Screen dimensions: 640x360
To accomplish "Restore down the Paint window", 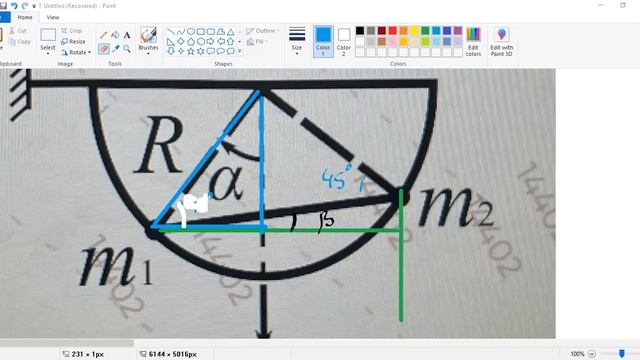I will tap(623, 5).
